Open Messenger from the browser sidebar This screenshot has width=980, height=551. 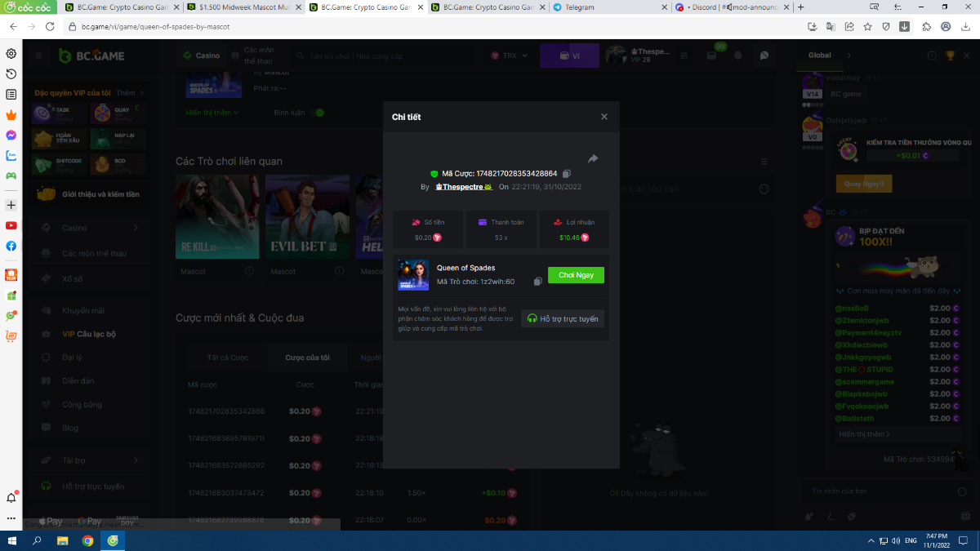11,136
